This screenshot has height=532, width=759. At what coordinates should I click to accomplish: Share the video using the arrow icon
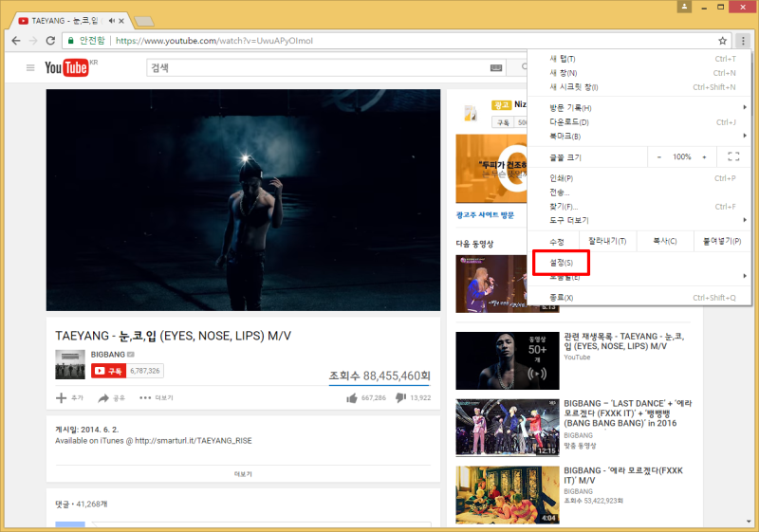tap(103, 398)
